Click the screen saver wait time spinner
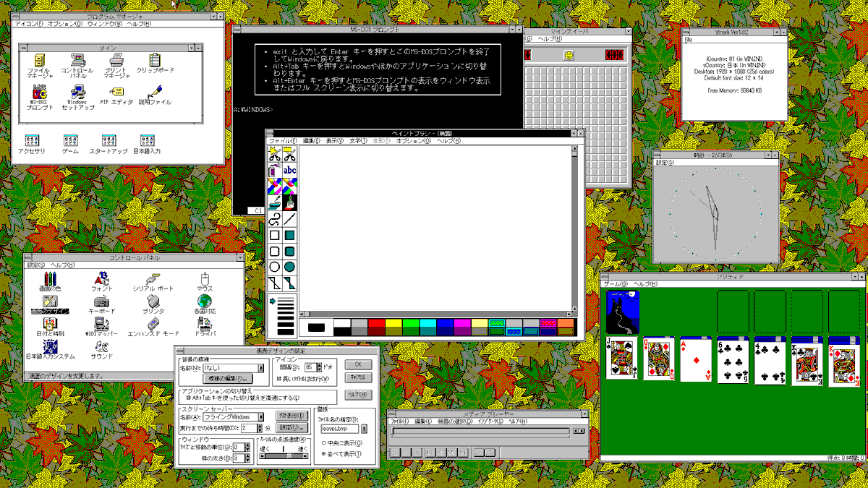The width and height of the screenshot is (868, 488). coord(260,429)
